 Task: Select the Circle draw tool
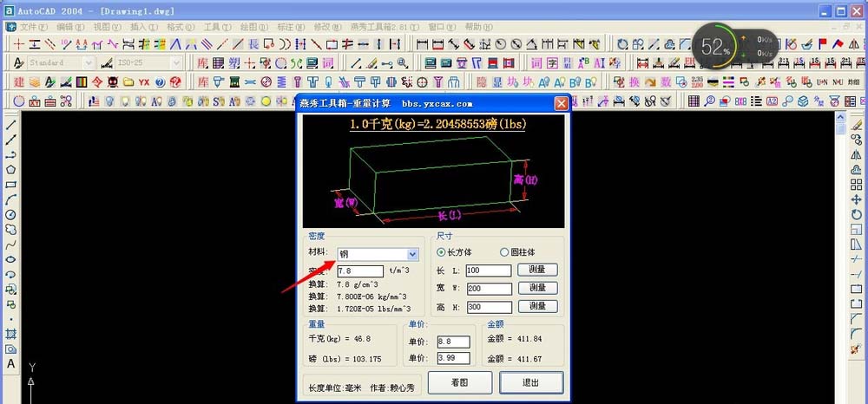coord(10,214)
